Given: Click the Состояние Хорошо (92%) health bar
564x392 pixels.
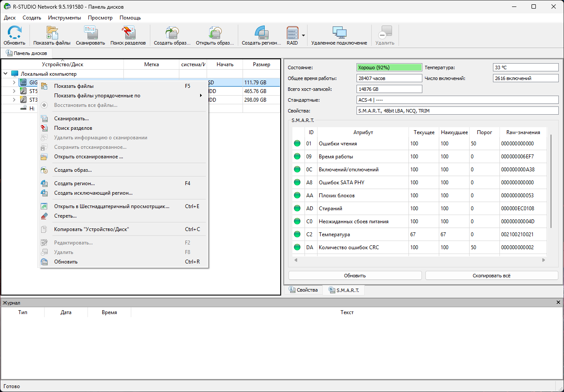Looking at the screenshot, I should tap(389, 67).
